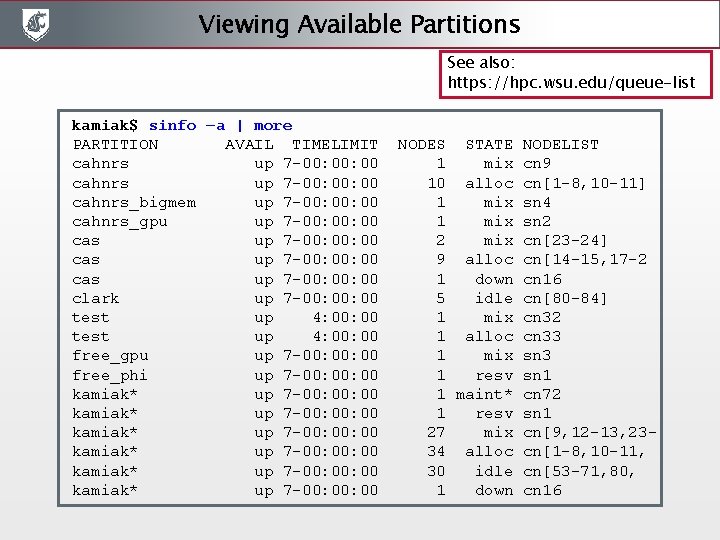The height and width of the screenshot is (540, 720).
Task: Select the 'sinfo -a | more' command
Action: [220, 126]
